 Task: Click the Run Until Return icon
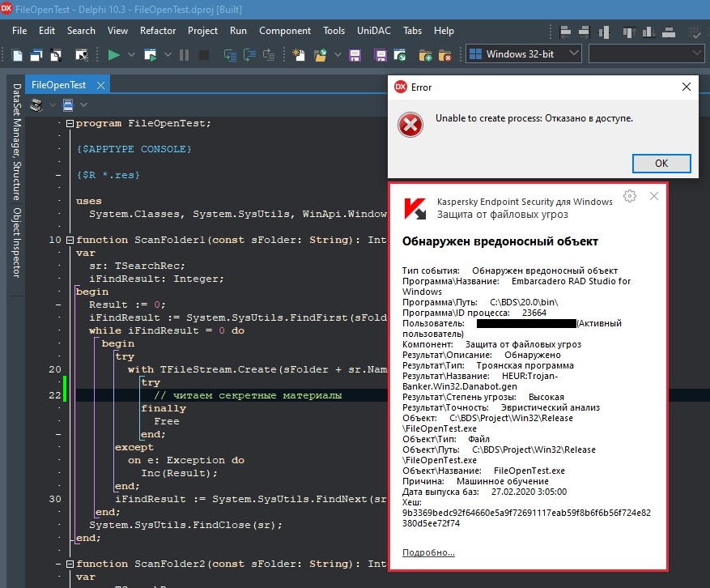[269, 55]
